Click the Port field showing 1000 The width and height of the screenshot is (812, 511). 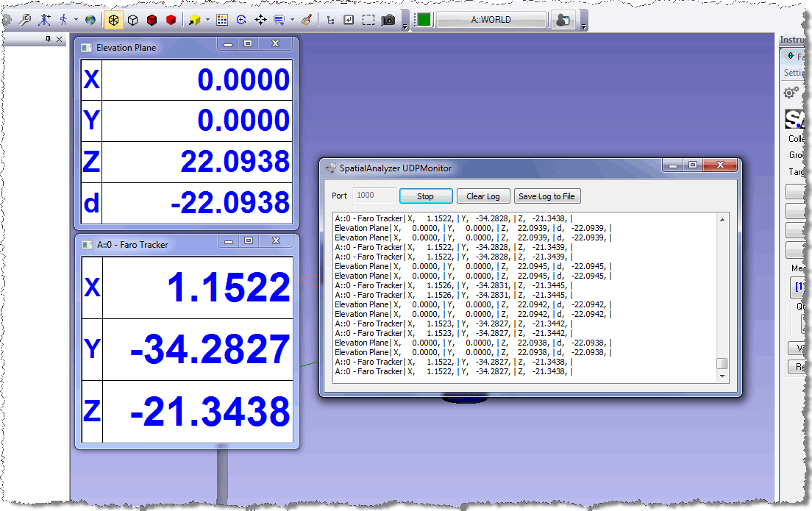[x=374, y=195]
